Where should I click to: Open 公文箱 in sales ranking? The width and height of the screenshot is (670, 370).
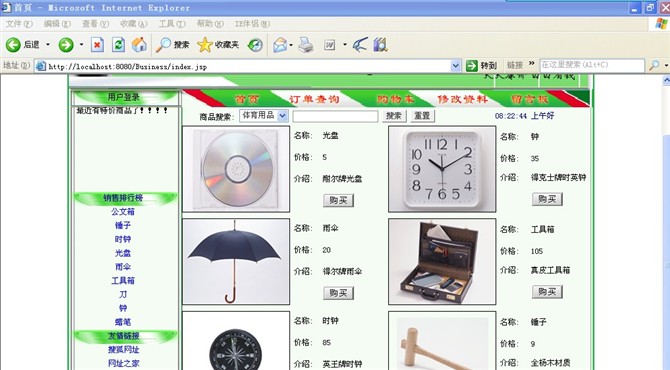point(123,211)
